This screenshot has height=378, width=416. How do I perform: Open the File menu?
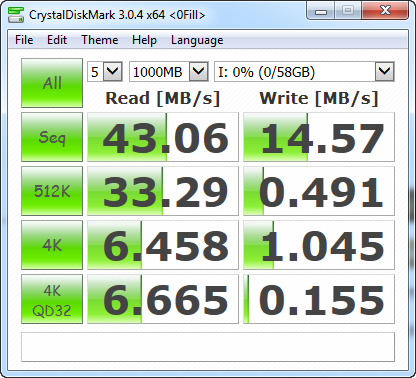click(24, 40)
